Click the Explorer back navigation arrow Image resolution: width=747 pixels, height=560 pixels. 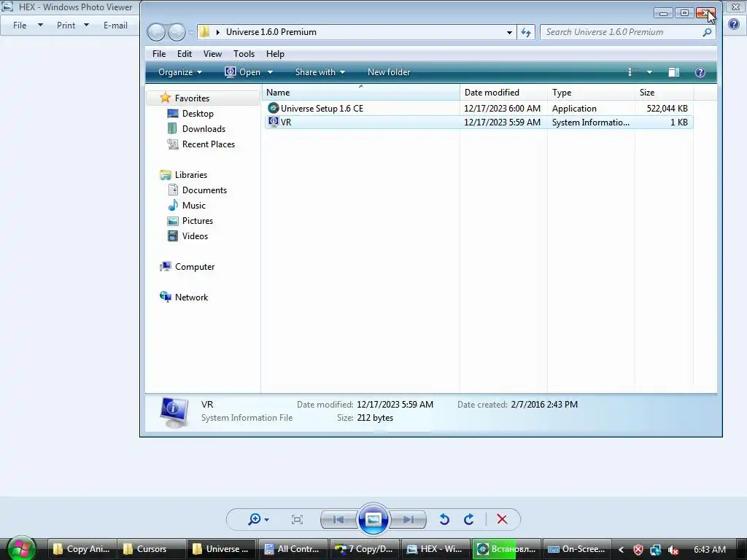pyautogui.click(x=156, y=32)
